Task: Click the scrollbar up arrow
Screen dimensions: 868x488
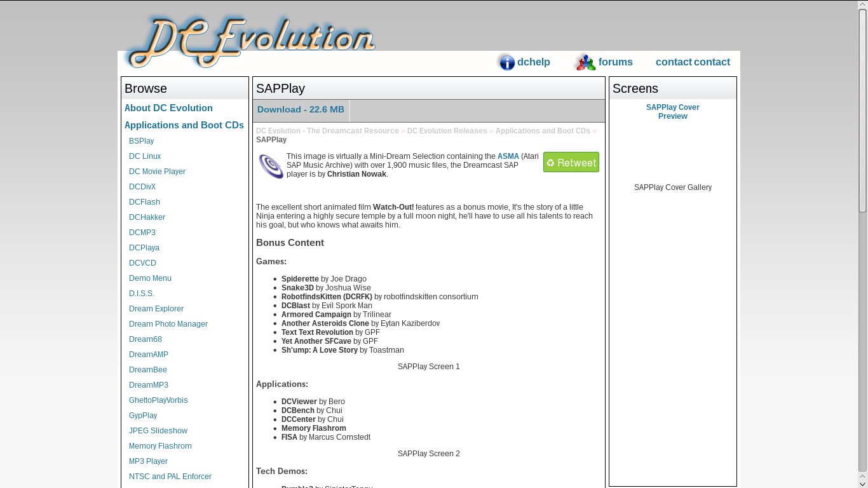Action: coord(862,4)
